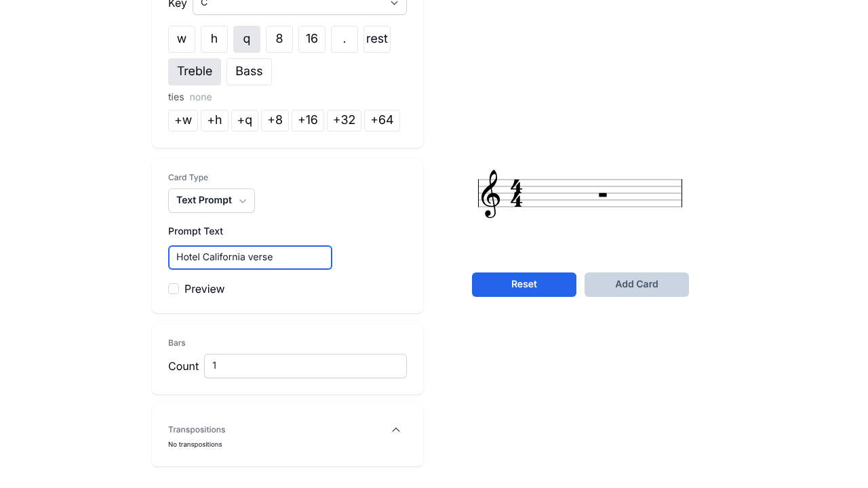Select the half note duration button
The width and height of the screenshot is (868, 488).
pyautogui.click(x=214, y=39)
